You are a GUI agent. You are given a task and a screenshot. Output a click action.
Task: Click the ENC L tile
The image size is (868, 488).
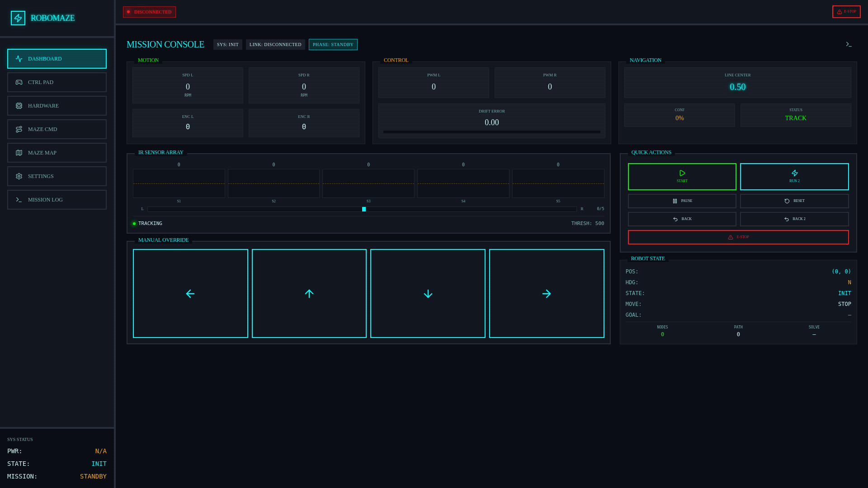pos(188,123)
